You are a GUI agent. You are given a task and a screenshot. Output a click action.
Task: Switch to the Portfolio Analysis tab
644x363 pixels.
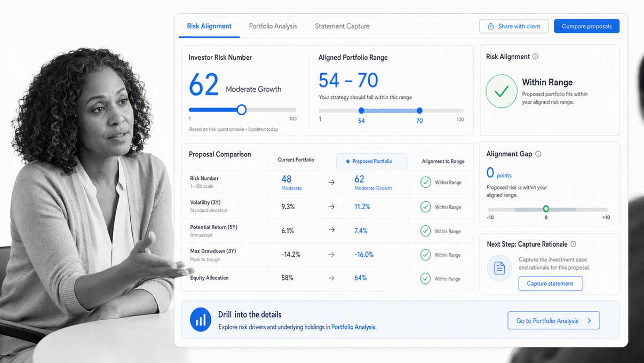(x=273, y=26)
